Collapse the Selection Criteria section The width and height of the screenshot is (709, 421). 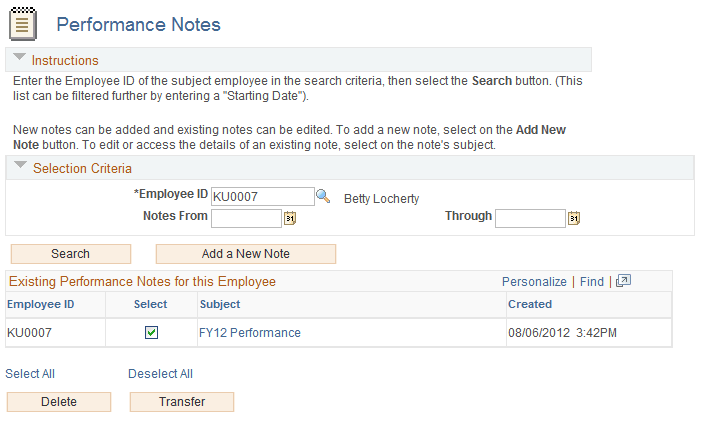pyautogui.click(x=19, y=167)
